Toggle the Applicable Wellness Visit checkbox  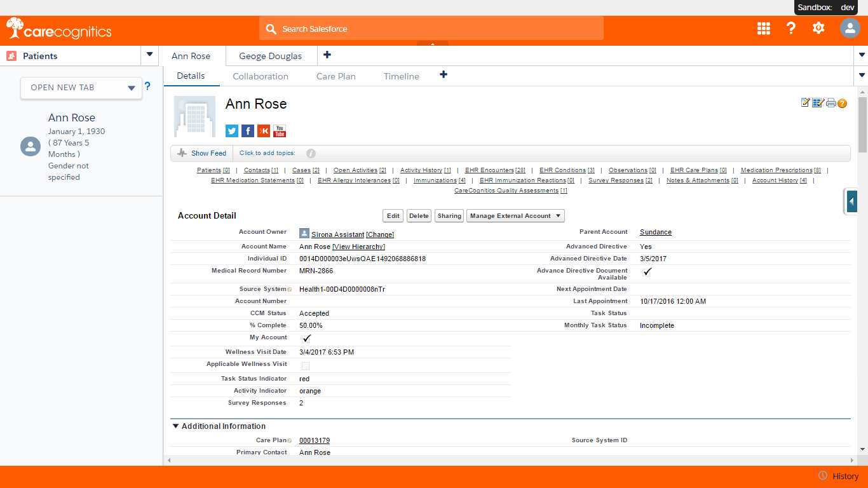pos(306,366)
